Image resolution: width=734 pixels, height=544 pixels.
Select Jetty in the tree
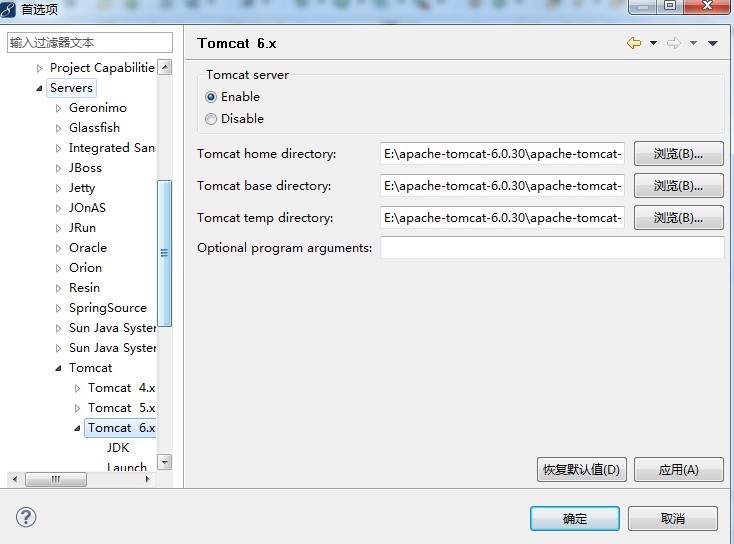click(82, 188)
